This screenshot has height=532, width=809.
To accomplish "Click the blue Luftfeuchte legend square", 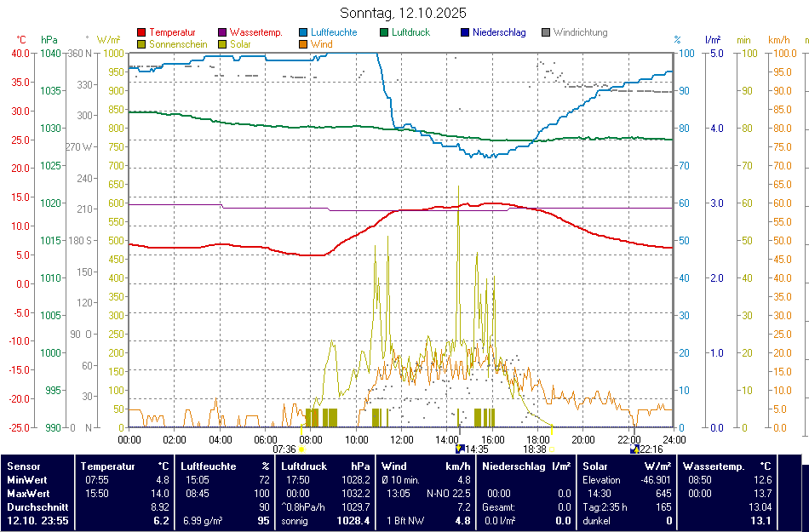I will [x=304, y=33].
